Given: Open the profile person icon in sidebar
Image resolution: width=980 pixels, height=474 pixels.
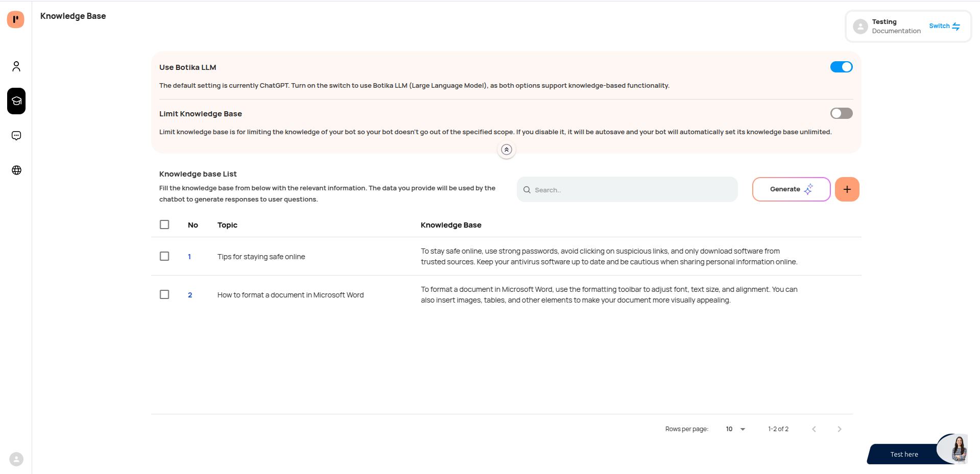Looking at the screenshot, I should pos(16,66).
